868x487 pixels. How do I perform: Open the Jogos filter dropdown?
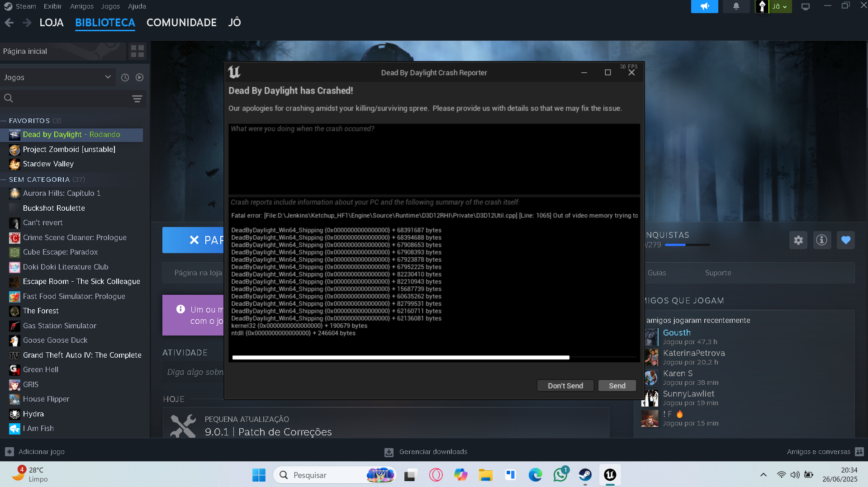click(x=57, y=77)
